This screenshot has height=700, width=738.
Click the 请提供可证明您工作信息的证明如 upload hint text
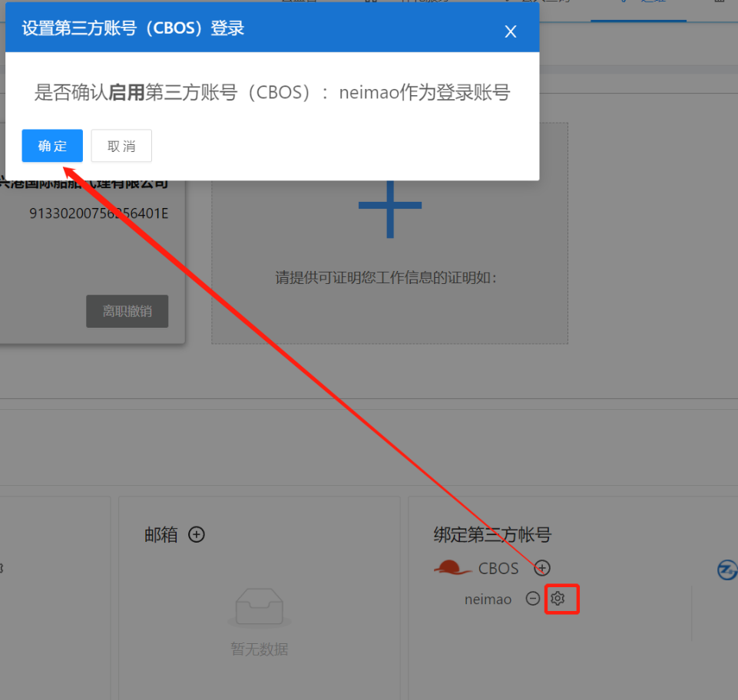pyautogui.click(x=386, y=277)
